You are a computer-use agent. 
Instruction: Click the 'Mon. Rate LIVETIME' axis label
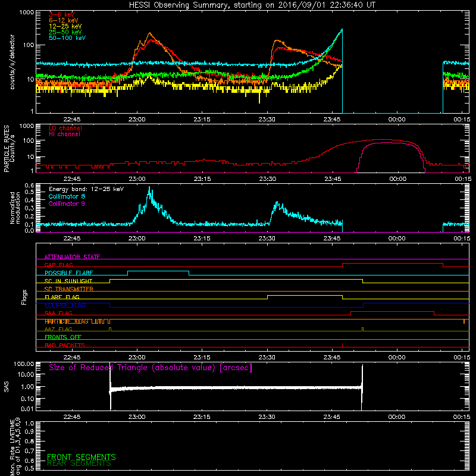click(12, 447)
